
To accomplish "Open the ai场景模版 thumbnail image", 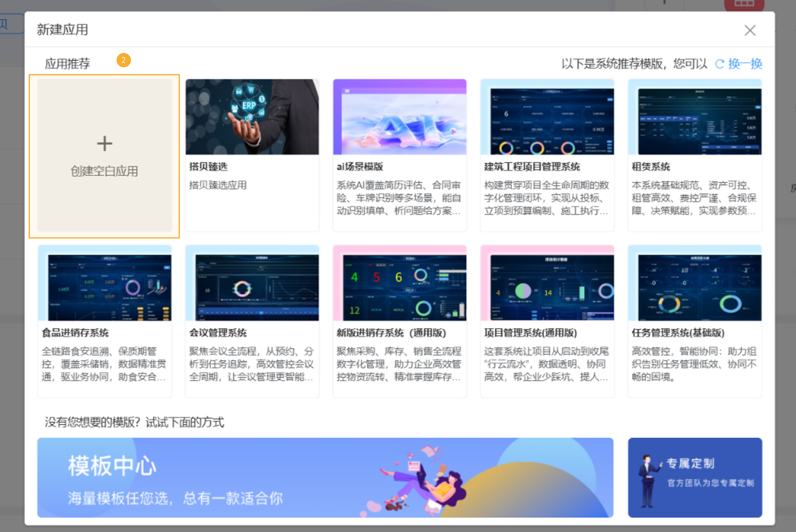I will pos(400,117).
